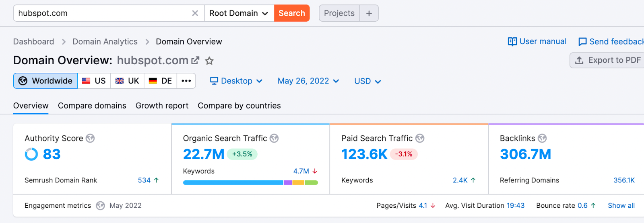
Task: Click Organic Search Traffic value 22.7M
Action: pos(204,154)
